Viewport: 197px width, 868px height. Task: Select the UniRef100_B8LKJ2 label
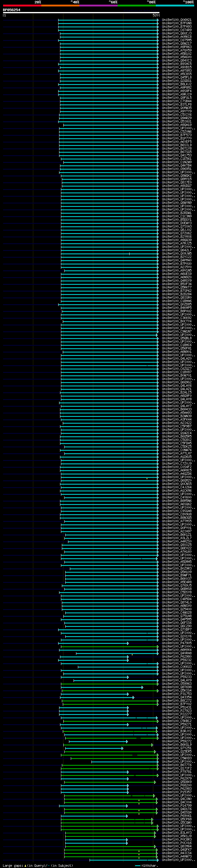point(177,84)
